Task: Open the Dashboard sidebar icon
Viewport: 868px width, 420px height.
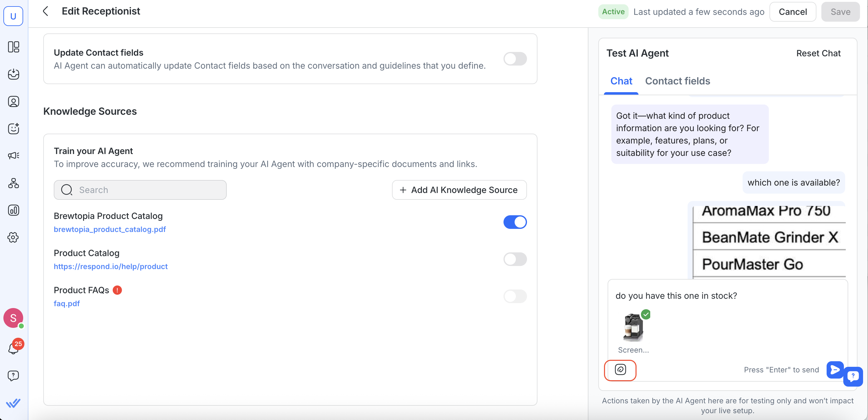Action: click(14, 47)
